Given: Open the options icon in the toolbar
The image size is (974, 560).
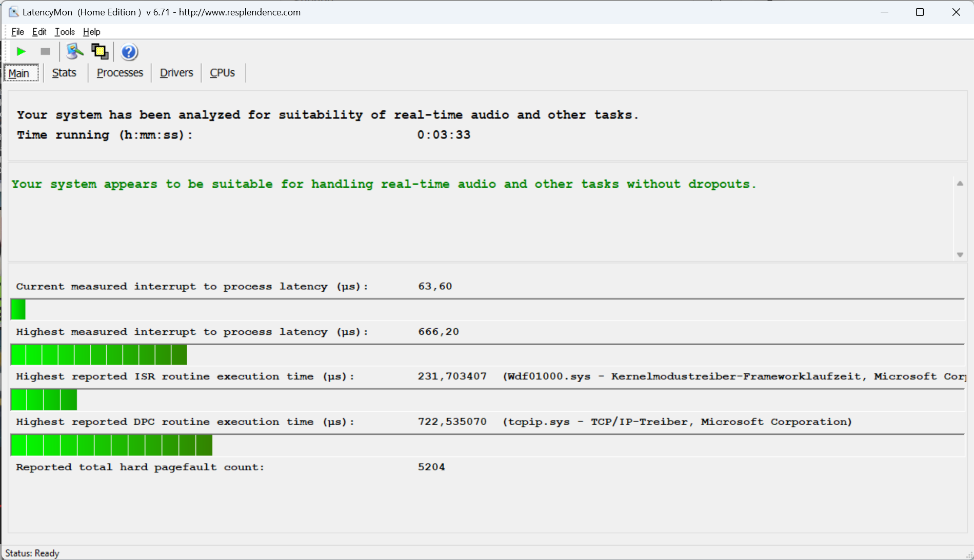Looking at the screenshot, I should click(75, 52).
